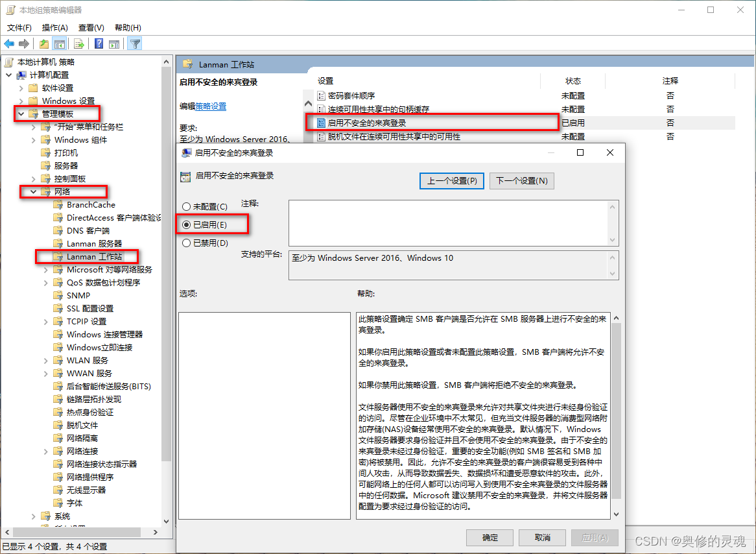
Task: Expand the 系统 tree node
Action: [x=33, y=516]
